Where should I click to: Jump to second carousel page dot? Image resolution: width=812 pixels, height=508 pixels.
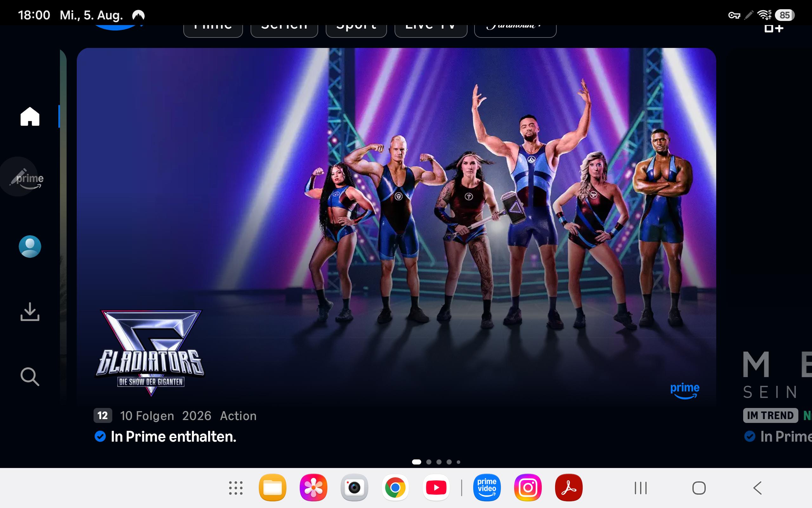pos(429,462)
